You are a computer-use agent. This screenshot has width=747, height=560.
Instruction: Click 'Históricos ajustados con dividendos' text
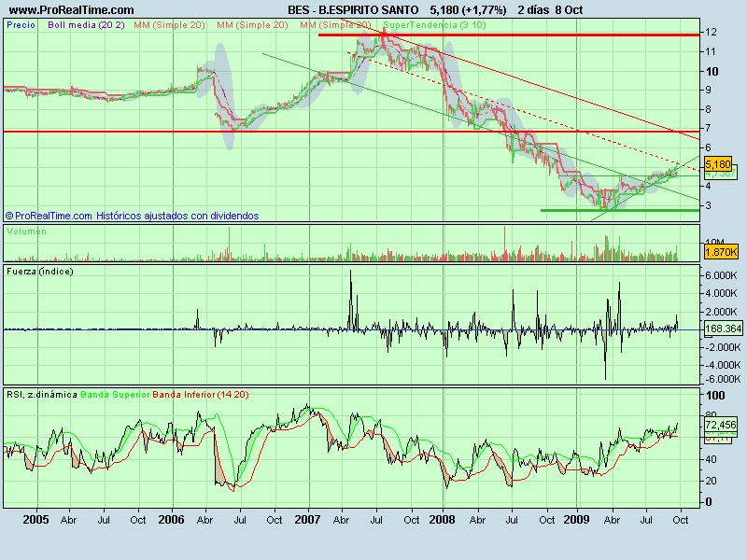[x=177, y=216]
